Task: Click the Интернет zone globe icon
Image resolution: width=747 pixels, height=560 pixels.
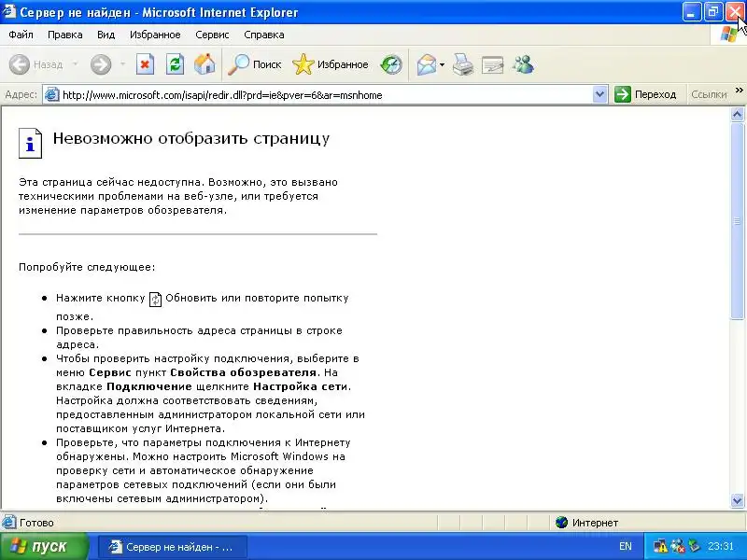Action: (x=562, y=523)
